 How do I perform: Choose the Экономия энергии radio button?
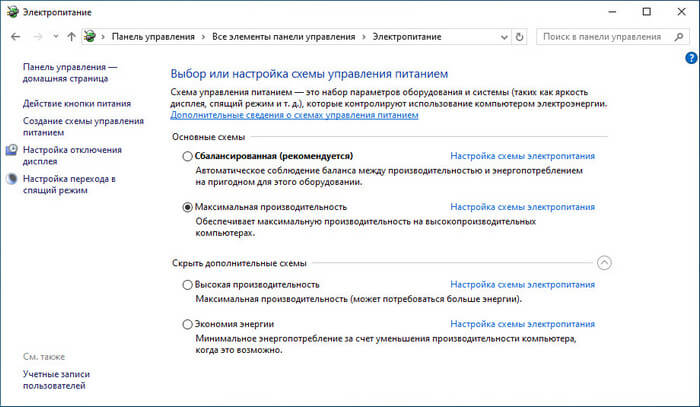[x=187, y=324]
